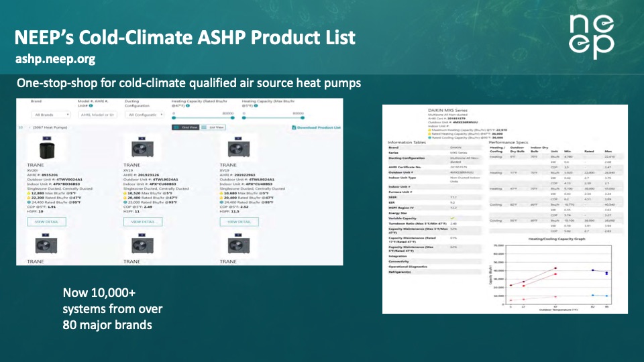Click the badge above the AHRI 201923126 unit image
The width and height of the screenshot is (644, 362).
[142, 139]
